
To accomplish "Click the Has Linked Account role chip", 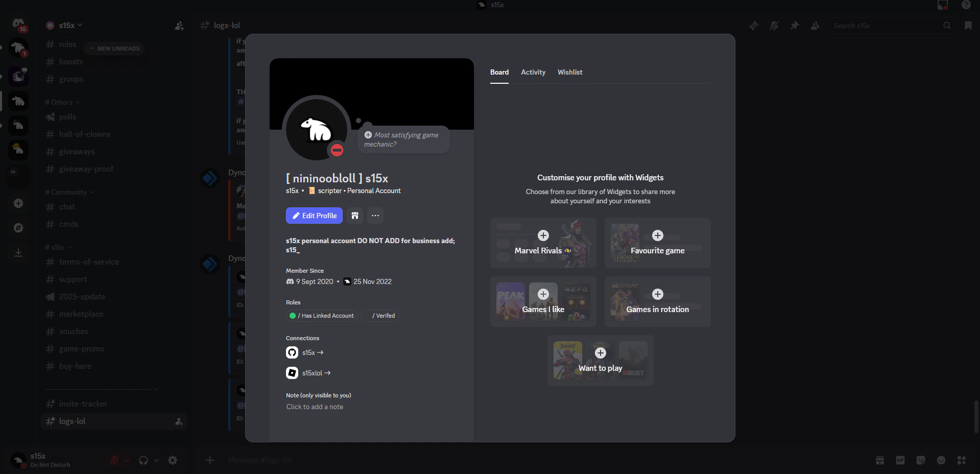I will [x=322, y=316].
